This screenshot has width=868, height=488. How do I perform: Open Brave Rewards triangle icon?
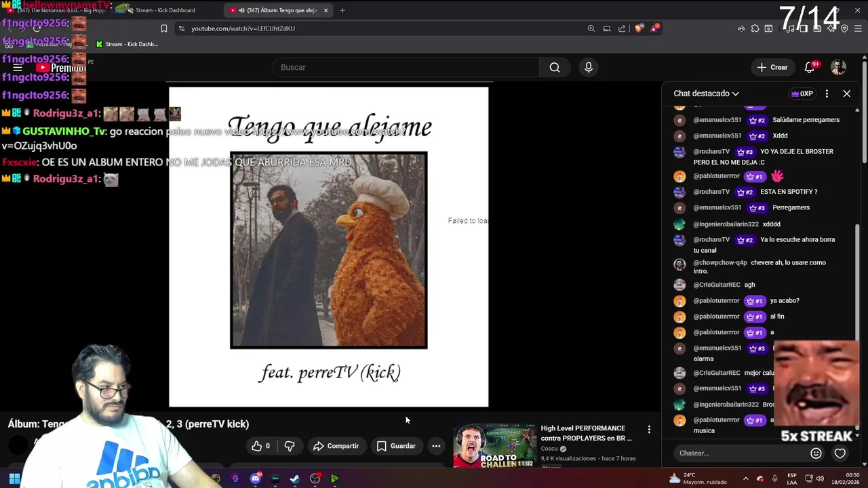(x=654, y=28)
